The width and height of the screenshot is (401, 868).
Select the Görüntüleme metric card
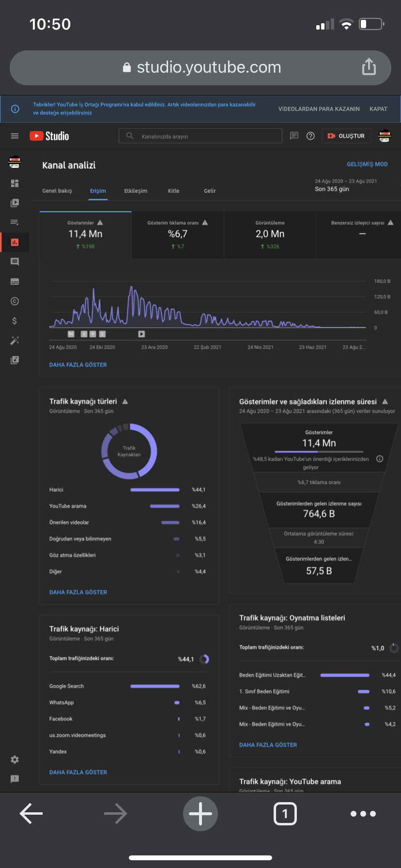tap(270, 235)
